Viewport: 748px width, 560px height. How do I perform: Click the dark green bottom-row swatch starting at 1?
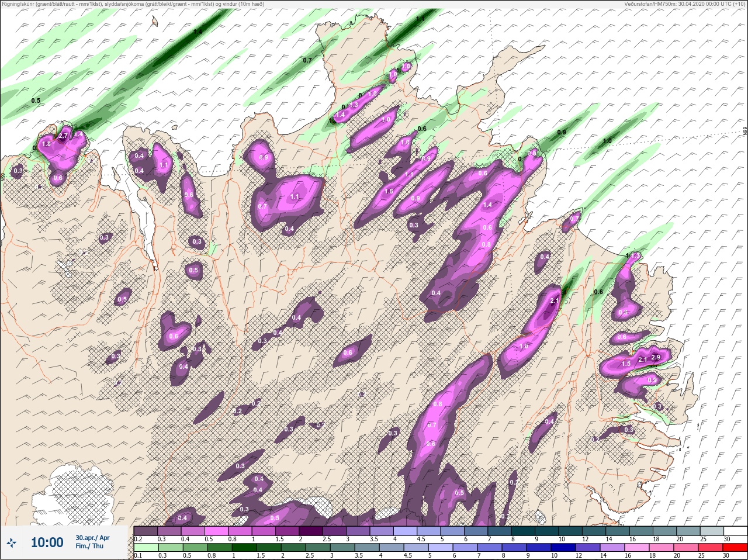click(x=244, y=548)
